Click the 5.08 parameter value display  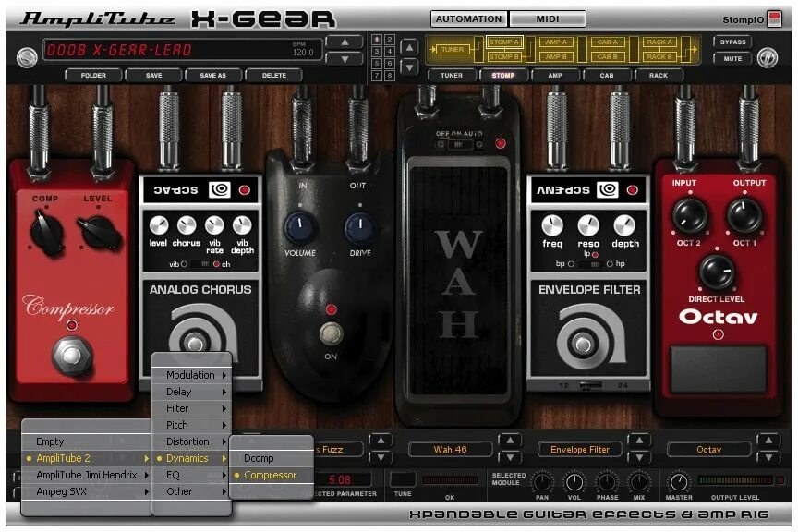[x=340, y=479]
